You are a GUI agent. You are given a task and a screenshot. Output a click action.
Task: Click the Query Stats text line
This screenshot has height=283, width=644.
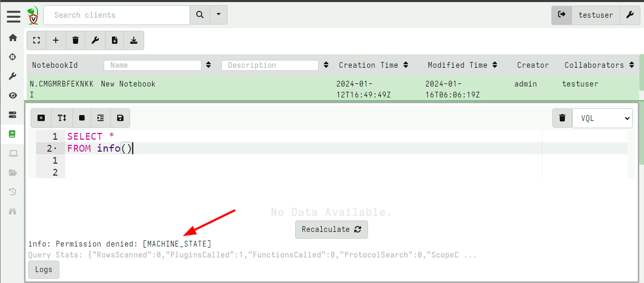point(252,255)
